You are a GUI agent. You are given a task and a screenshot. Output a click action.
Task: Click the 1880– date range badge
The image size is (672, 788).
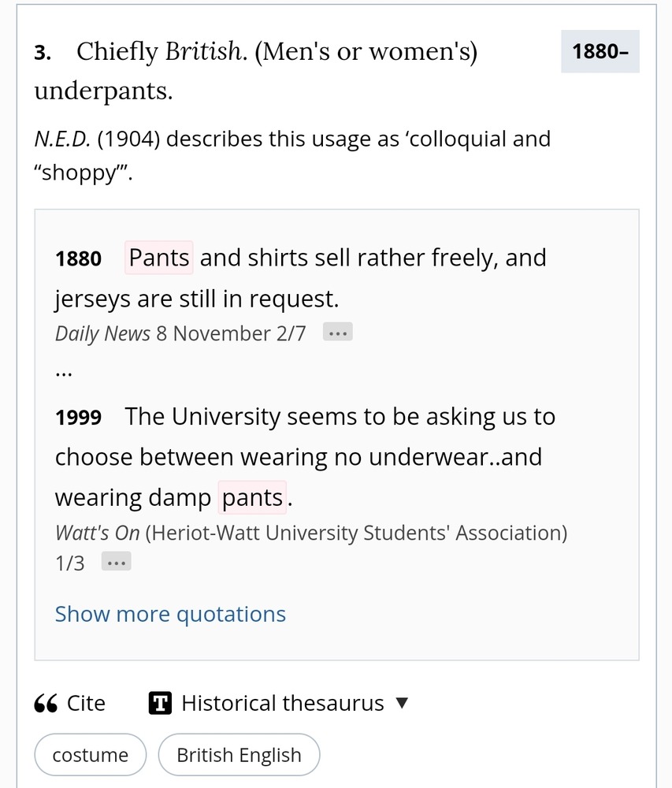click(x=600, y=52)
